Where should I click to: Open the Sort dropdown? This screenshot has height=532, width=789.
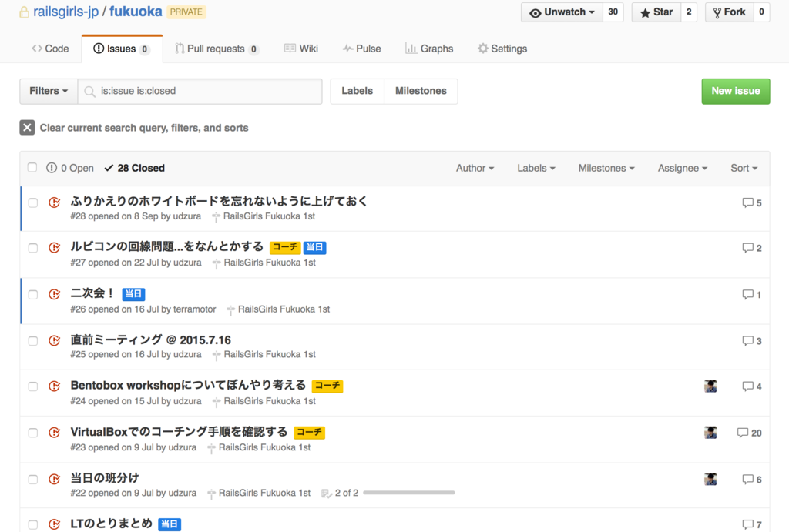(x=744, y=168)
